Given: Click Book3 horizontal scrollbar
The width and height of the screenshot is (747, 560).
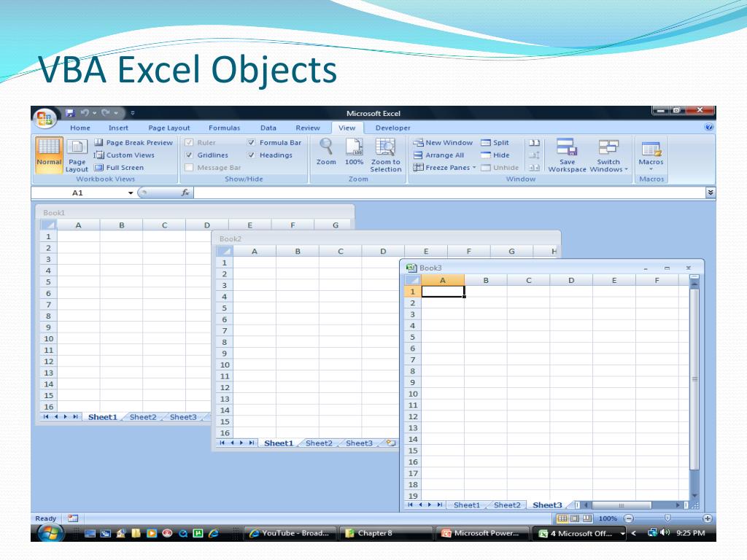Looking at the screenshot, I should (x=622, y=505).
